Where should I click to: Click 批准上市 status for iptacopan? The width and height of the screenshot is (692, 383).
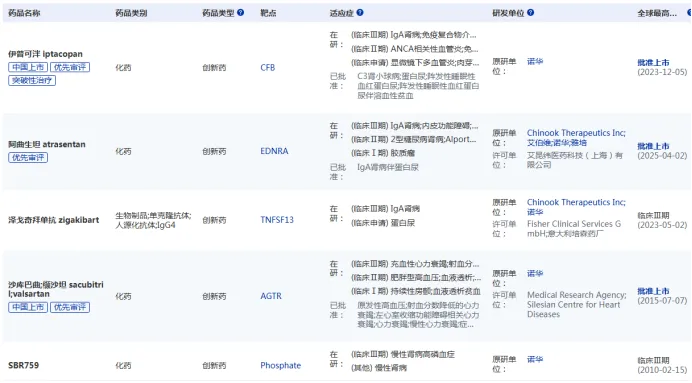pyautogui.click(x=653, y=63)
